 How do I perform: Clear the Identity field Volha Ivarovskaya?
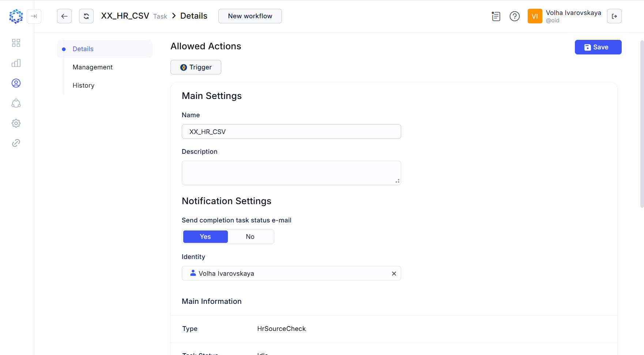point(394,273)
